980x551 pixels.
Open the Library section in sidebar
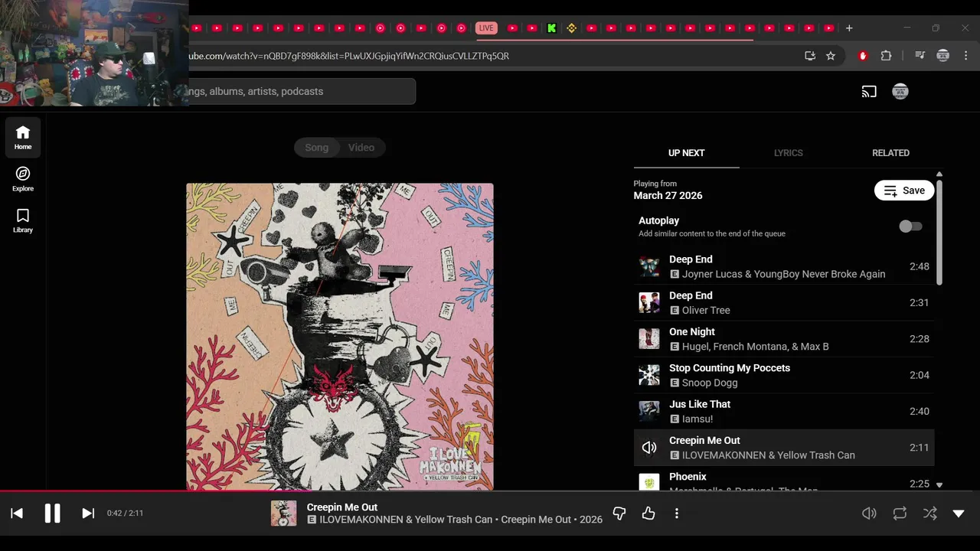click(23, 220)
